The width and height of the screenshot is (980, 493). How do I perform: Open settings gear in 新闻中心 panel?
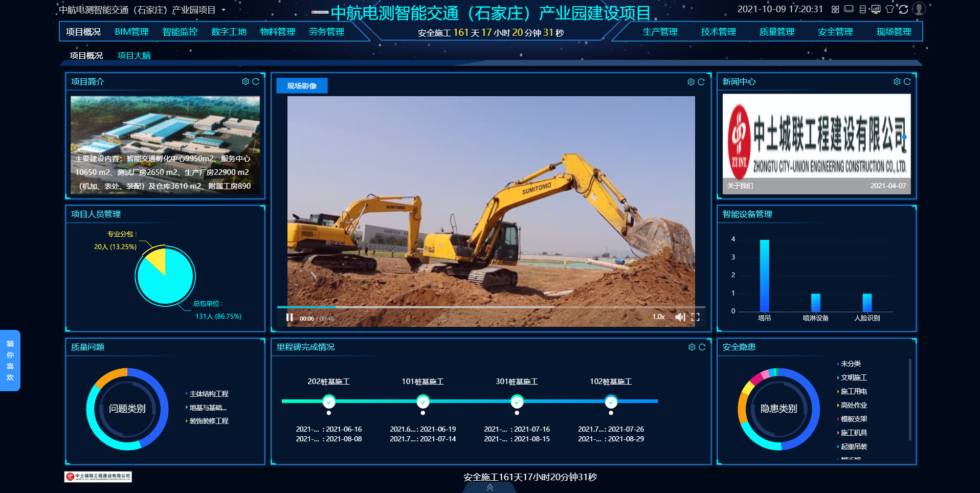click(x=897, y=82)
